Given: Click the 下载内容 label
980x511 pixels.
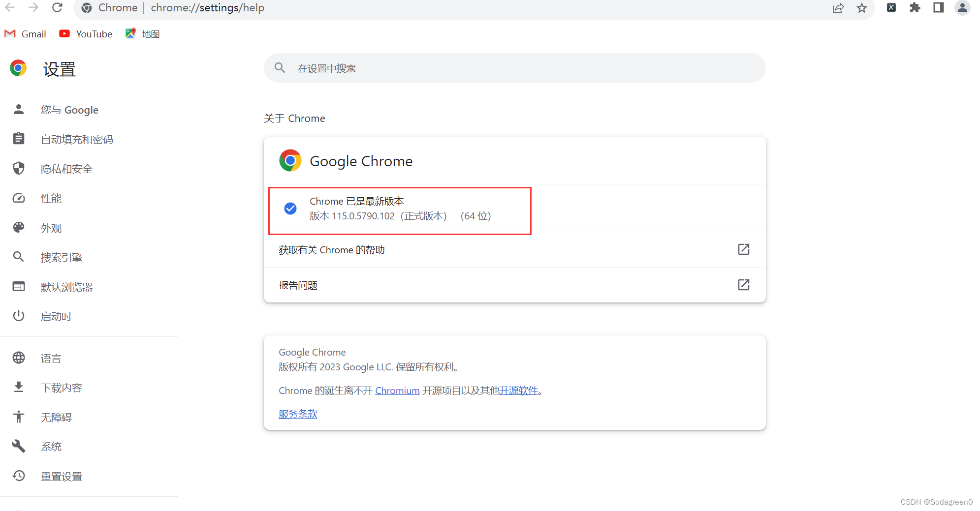Looking at the screenshot, I should 62,388.
